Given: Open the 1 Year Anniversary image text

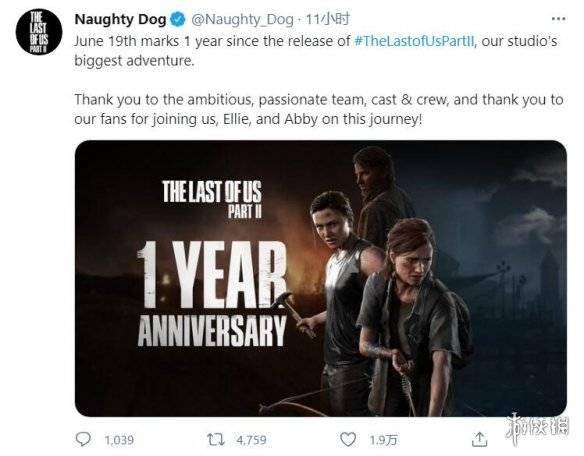Looking at the screenshot, I should point(212,294).
